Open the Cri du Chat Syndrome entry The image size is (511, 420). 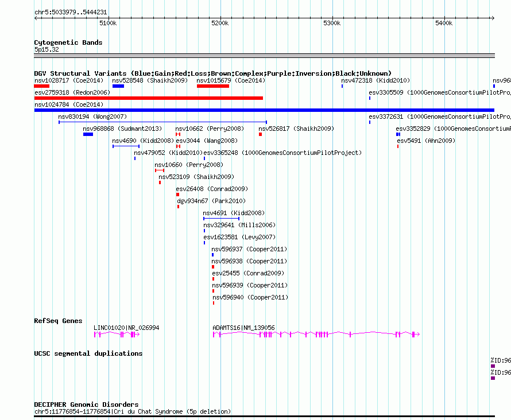point(132,411)
